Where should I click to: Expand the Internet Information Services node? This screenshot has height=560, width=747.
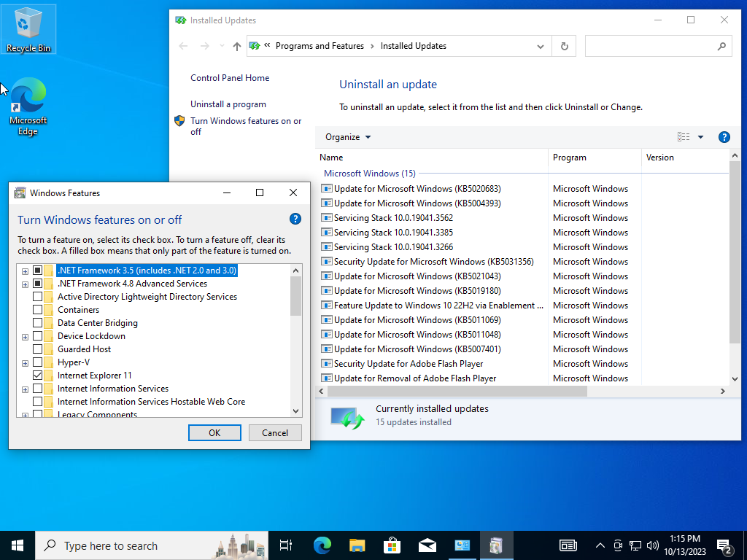click(x=25, y=389)
